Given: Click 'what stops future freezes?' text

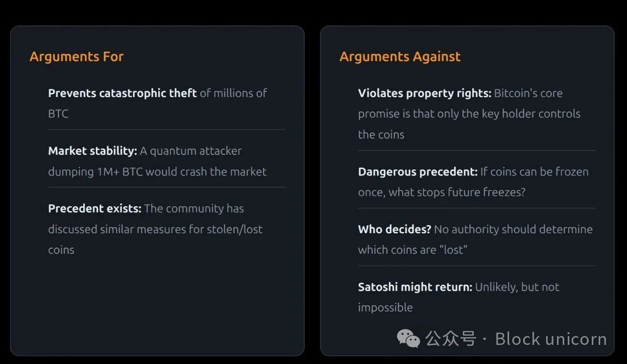Looking at the screenshot, I should click(457, 192).
